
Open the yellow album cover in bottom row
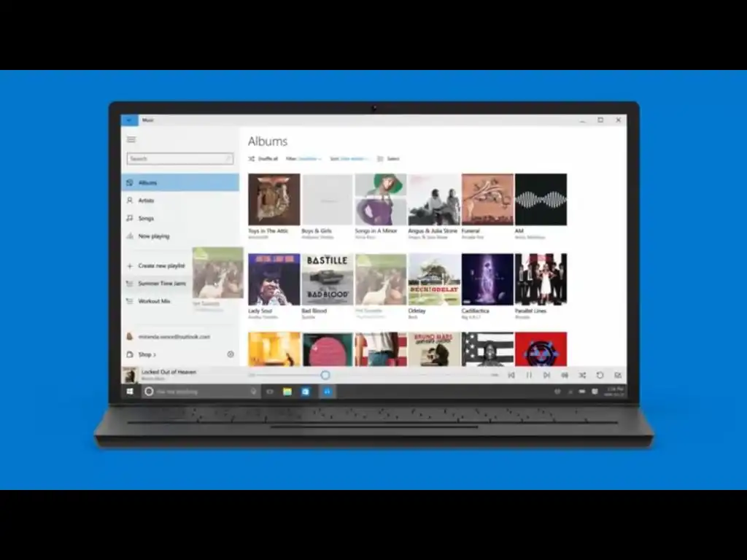click(x=274, y=349)
